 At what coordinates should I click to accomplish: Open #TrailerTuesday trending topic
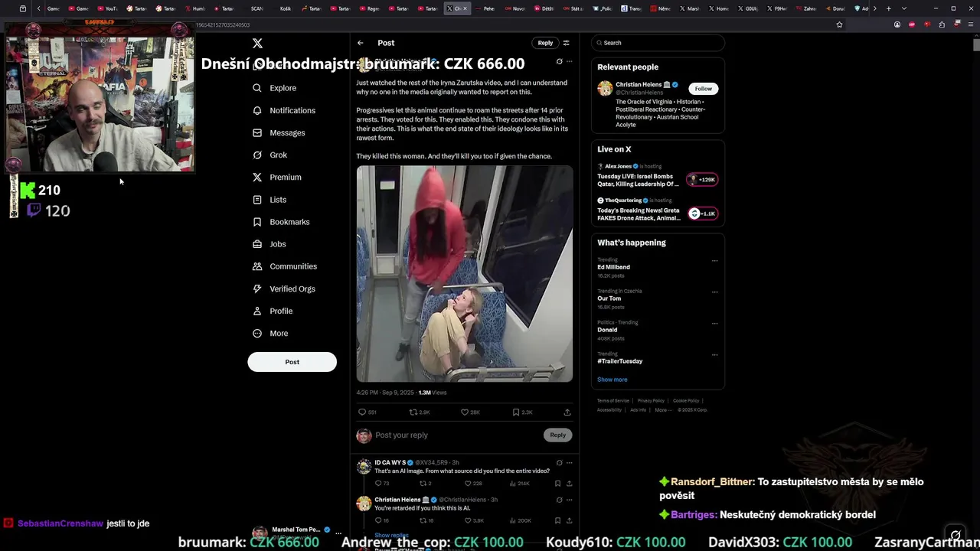(x=620, y=361)
